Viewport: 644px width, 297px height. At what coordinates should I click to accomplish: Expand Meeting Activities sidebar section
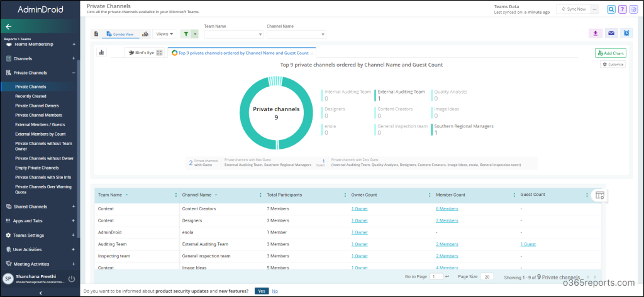(x=74, y=264)
